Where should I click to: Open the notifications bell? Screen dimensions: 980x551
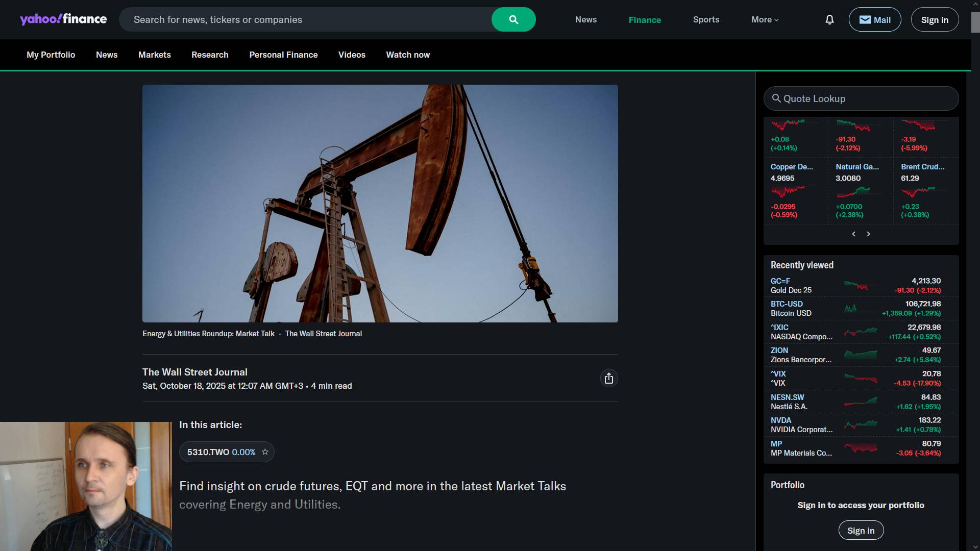[x=829, y=20]
